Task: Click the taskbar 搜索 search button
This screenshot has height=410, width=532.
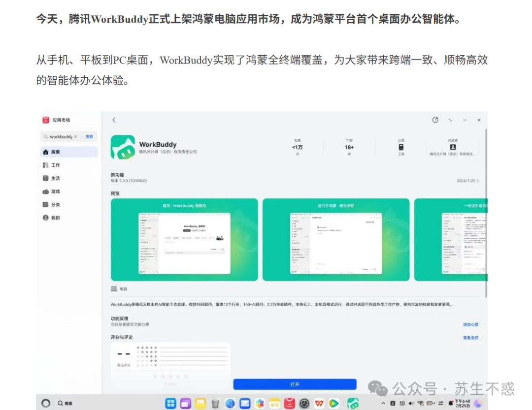Action: click(x=65, y=403)
